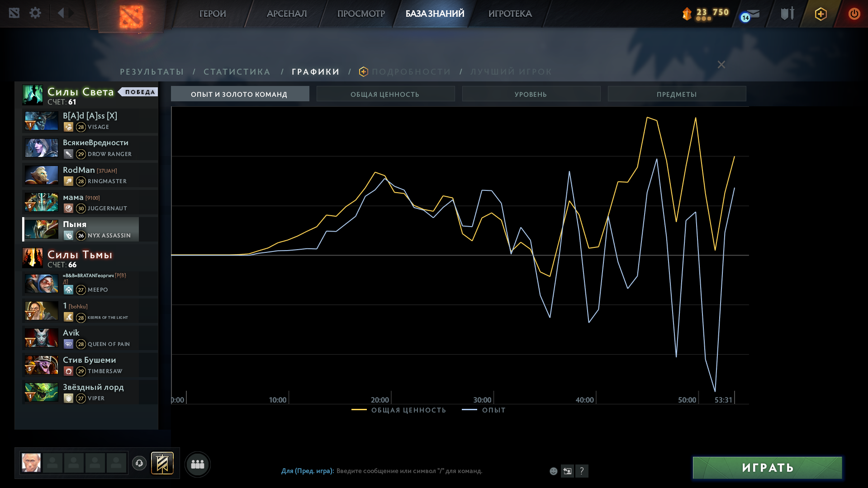This screenshot has width=868, height=488.
Task: Click player name B[A]d [A]ss [X]
Action: [x=90, y=116]
